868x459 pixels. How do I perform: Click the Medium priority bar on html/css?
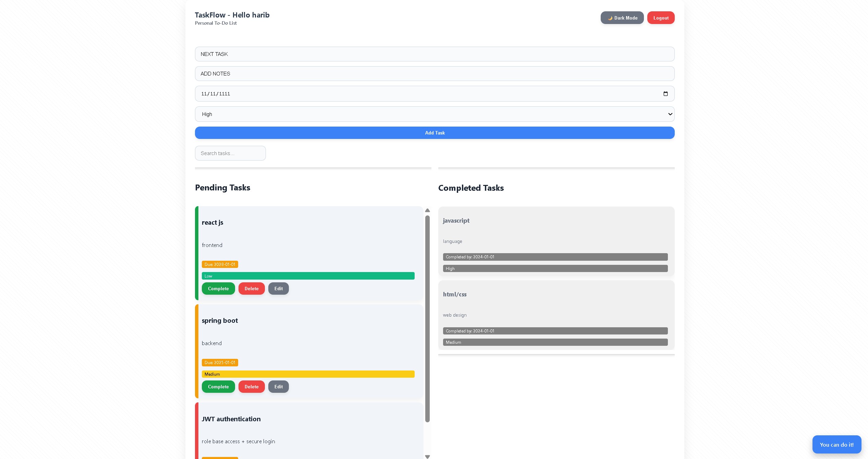pos(555,342)
